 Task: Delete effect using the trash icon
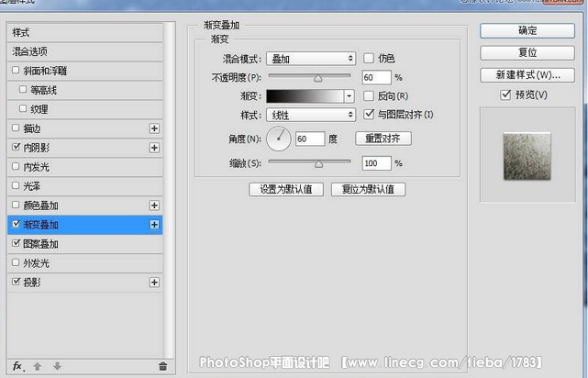click(162, 366)
